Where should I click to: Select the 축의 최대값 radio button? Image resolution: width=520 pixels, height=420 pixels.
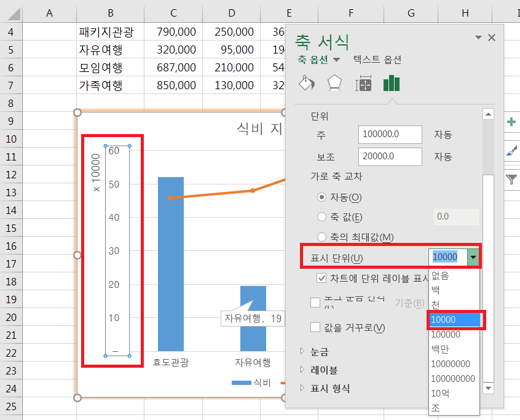[321, 237]
